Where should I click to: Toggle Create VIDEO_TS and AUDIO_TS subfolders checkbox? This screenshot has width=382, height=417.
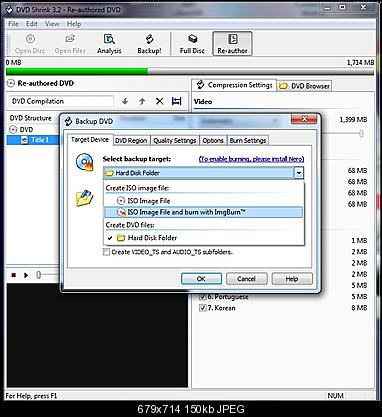(106, 252)
